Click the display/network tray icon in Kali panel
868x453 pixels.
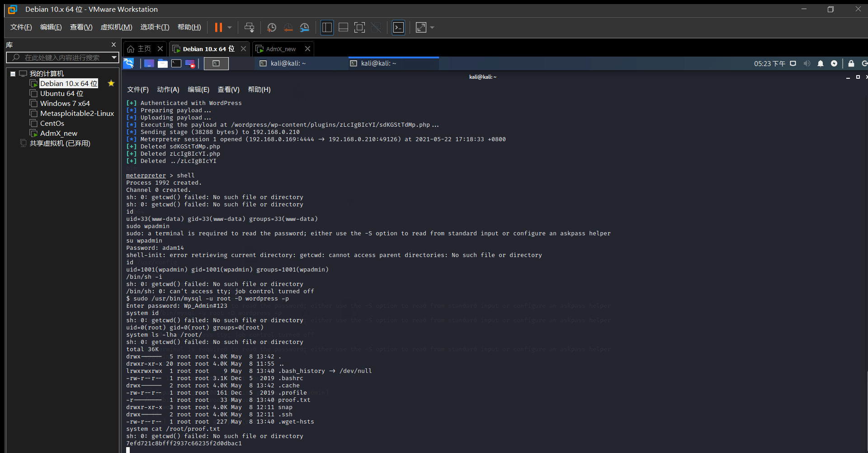[x=793, y=63]
